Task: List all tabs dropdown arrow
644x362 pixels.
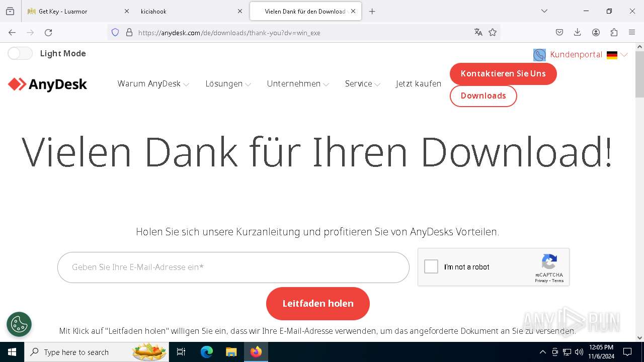Action: pyautogui.click(x=544, y=11)
